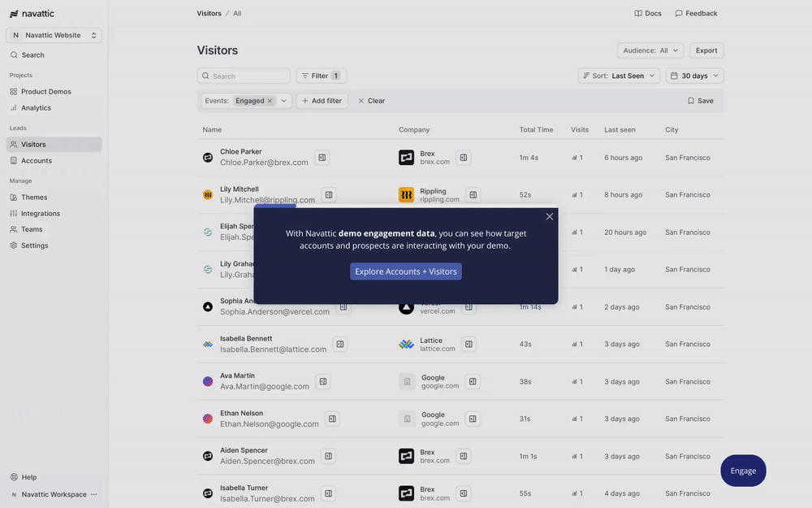
Task: Open panel icon beside Brex in Aiden Spencer row
Action: [x=464, y=456]
